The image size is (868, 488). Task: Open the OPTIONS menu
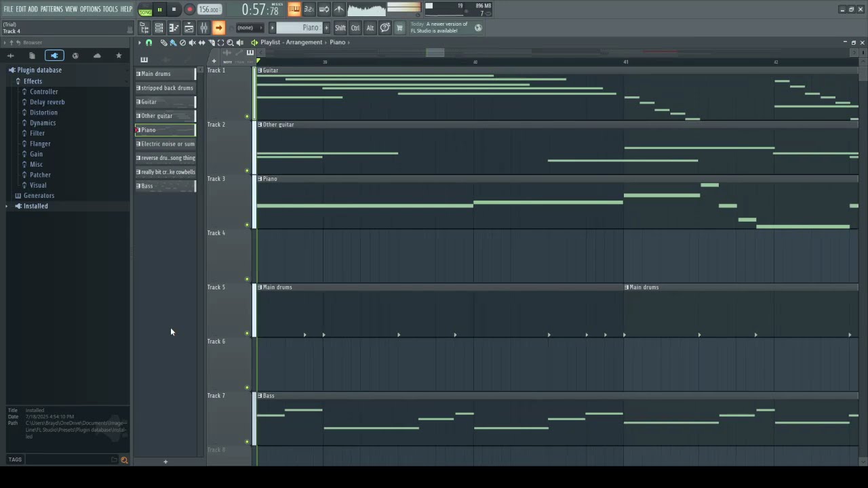click(x=90, y=9)
